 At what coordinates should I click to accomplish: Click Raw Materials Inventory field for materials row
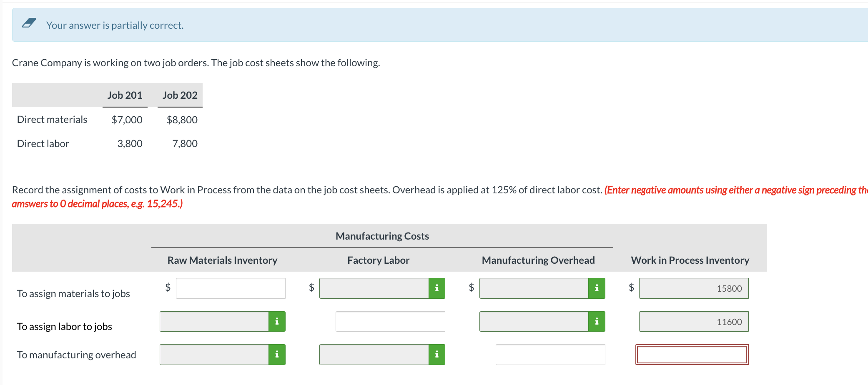231,288
